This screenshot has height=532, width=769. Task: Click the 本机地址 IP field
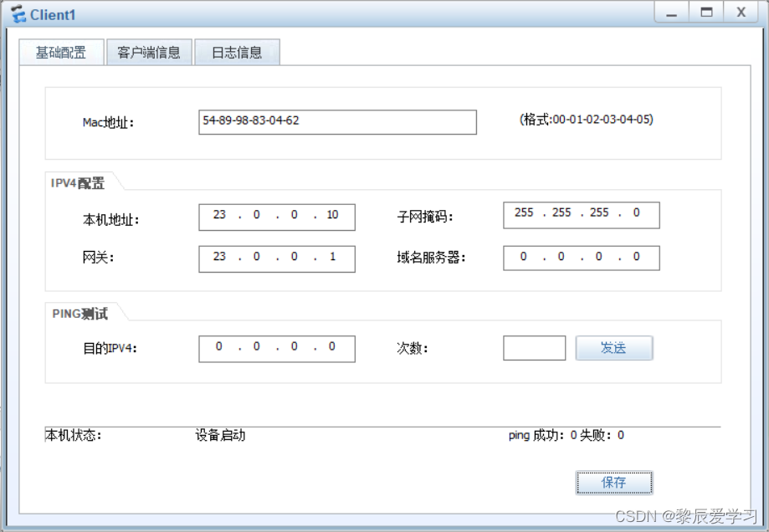coord(277,217)
